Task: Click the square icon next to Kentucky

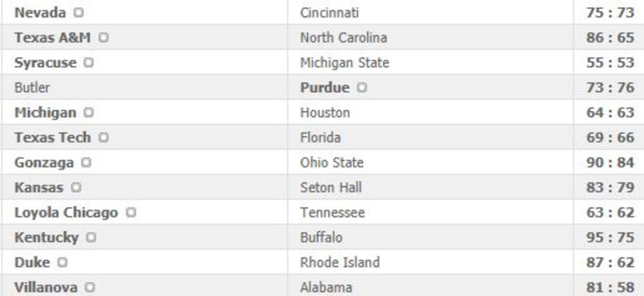Action: tap(91, 238)
